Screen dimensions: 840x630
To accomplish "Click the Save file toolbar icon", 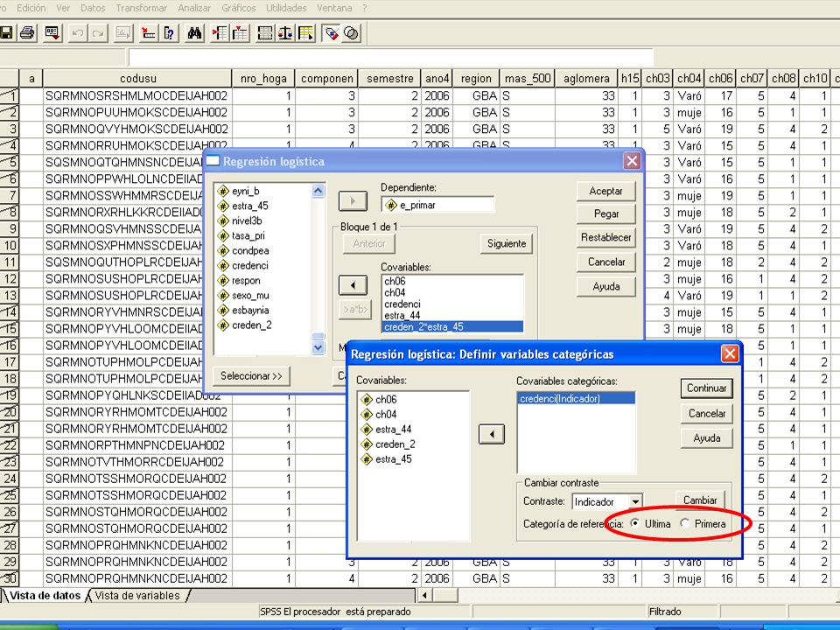I will (6, 33).
